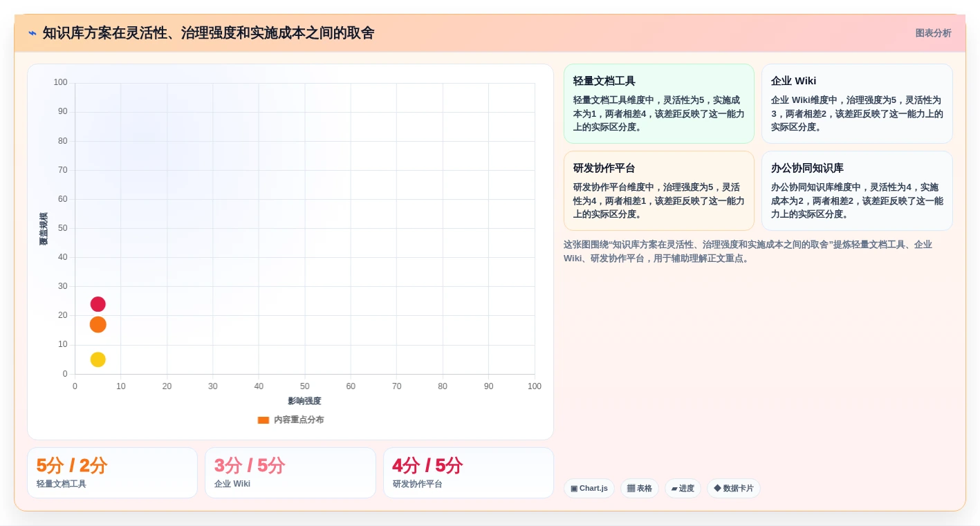Click the 4分 / 5分 stat card

468,473
